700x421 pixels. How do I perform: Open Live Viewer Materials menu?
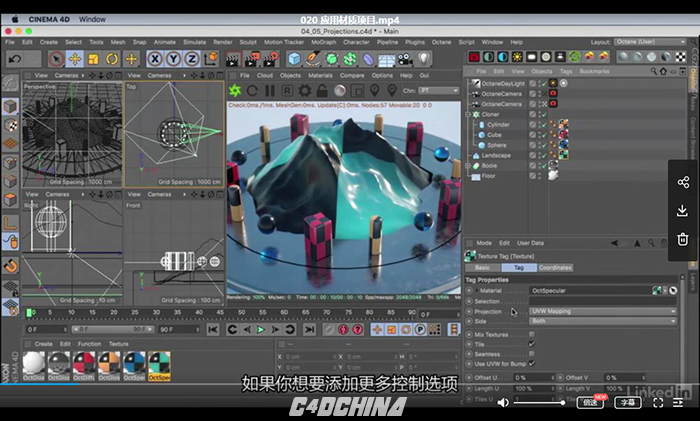click(x=320, y=75)
